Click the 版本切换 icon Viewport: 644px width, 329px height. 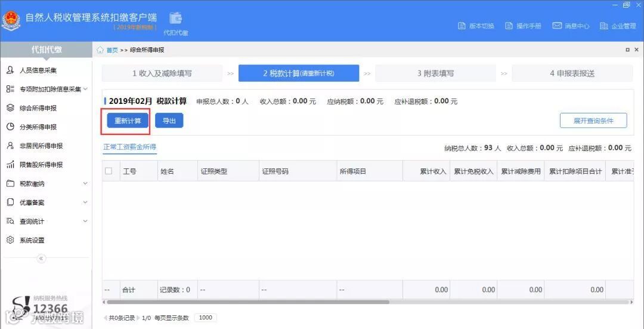point(462,26)
